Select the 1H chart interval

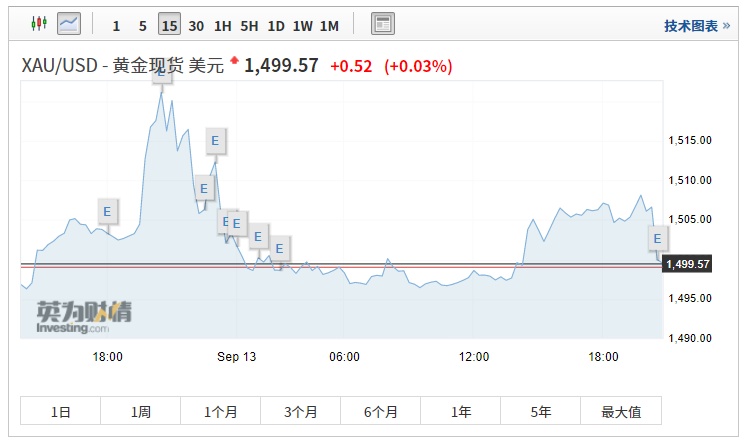pyautogui.click(x=223, y=25)
